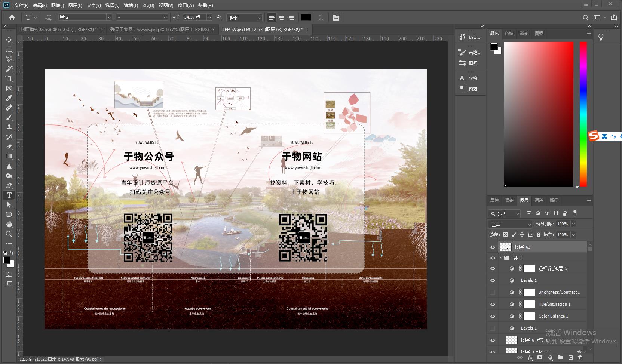Switch to the 通道 channels tab
The height and width of the screenshot is (364, 622).
[539, 200]
